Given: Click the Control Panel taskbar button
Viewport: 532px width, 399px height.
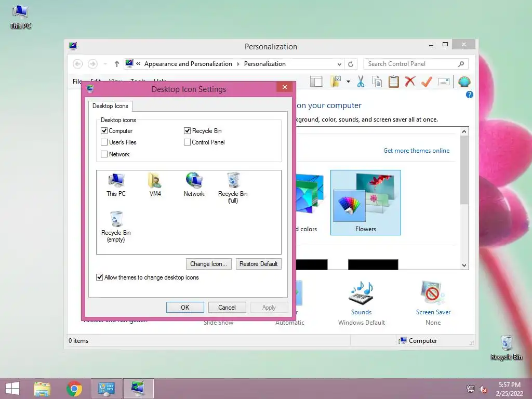Looking at the screenshot, I should [x=106, y=389].
